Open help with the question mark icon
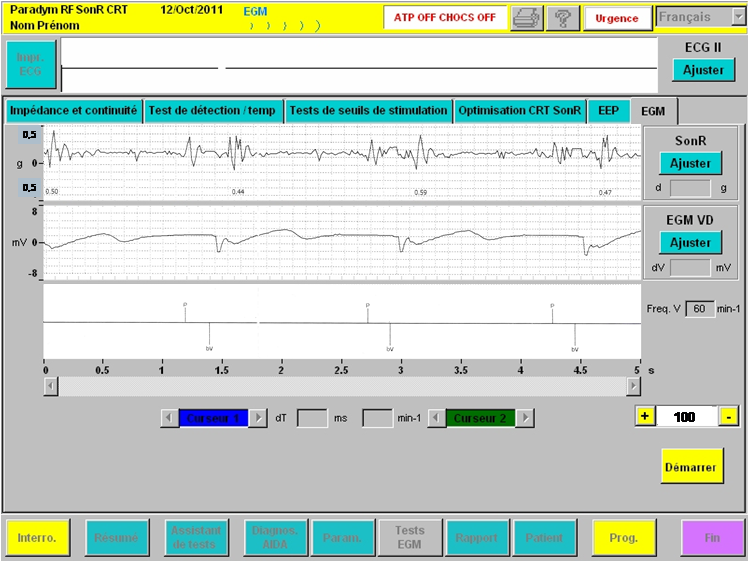 pyautogui.click(x=563, y=18)
